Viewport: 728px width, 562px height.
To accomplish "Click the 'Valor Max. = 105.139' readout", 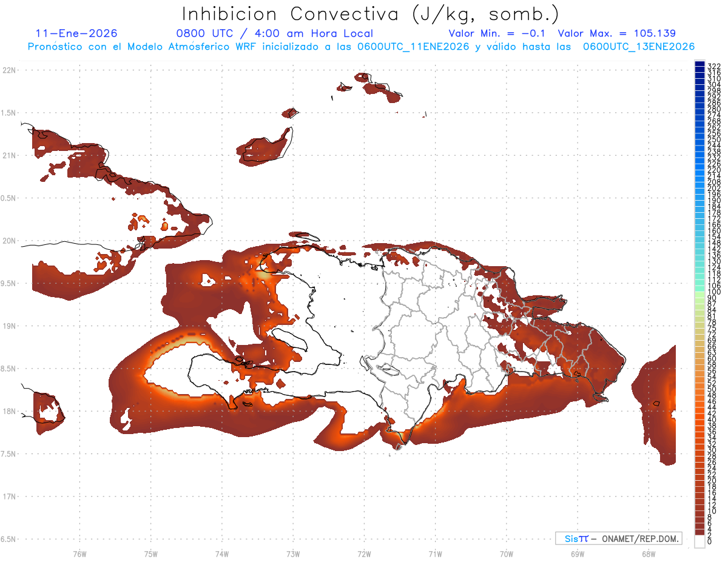I will click(617, 34).
